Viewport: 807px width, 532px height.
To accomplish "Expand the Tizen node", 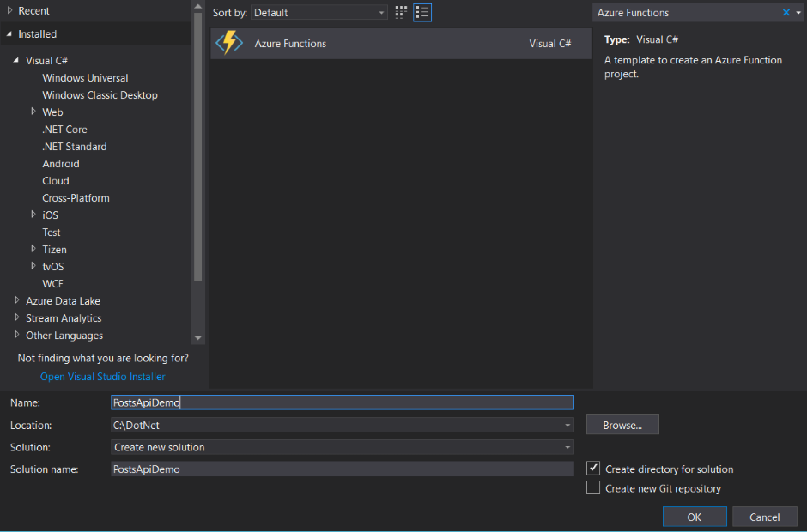I will click(x=33, y=249).
